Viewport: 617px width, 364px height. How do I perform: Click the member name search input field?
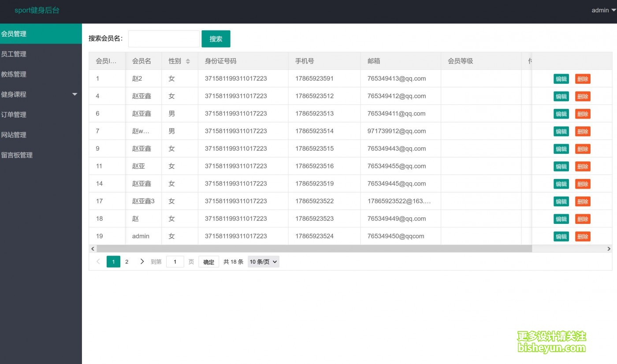pos(164,38)
